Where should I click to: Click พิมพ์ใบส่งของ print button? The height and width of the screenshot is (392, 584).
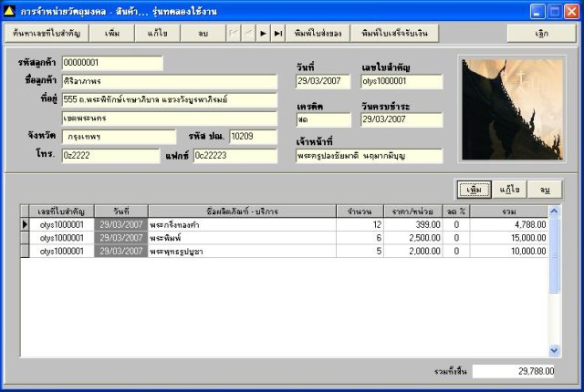coord(318,32)
